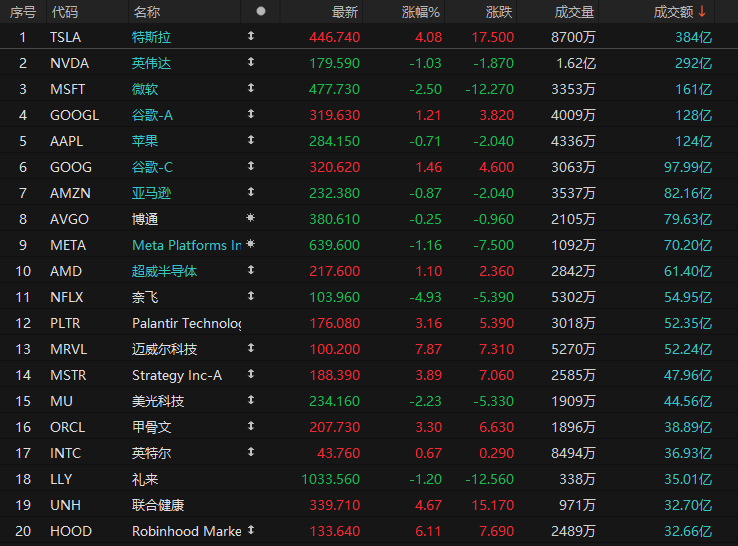Image resolution: width=738 pixels, height=546 pixels.
Task: Open the 苹果 stock name link
Action: (x=145, y=141)
